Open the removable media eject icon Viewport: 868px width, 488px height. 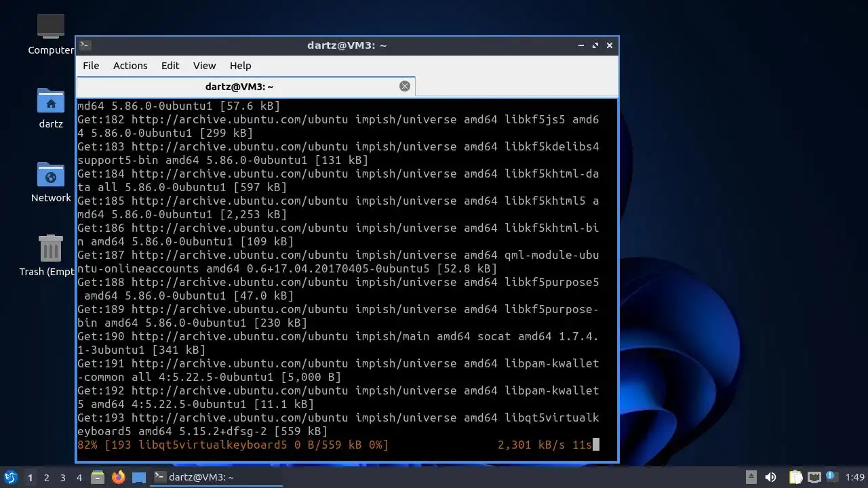click(751, 477)
